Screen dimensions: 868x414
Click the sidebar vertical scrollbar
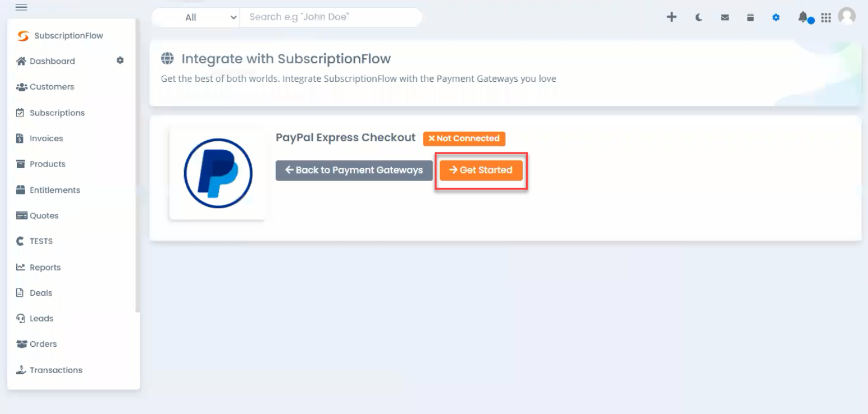click(138, 165)
